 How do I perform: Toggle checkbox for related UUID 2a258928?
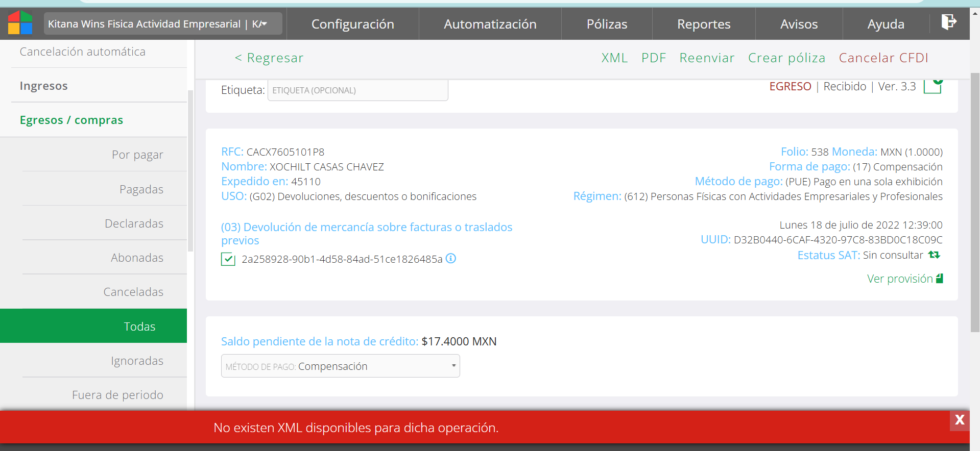[228, 259]
